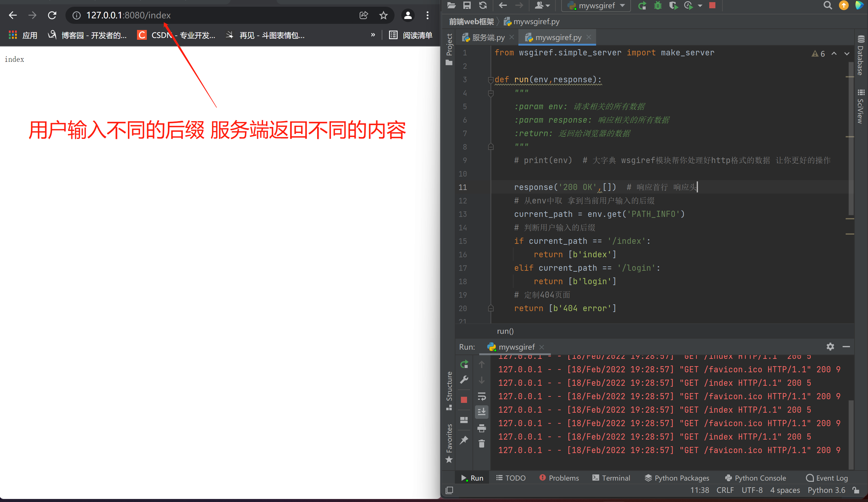This screenshot has width=868, height=502.
Task: Click the Debug bug icon
Action: pos(658,6)
